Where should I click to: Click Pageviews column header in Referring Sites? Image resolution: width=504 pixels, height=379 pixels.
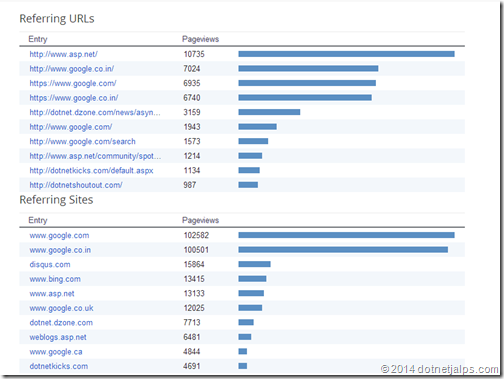[200, 220]
